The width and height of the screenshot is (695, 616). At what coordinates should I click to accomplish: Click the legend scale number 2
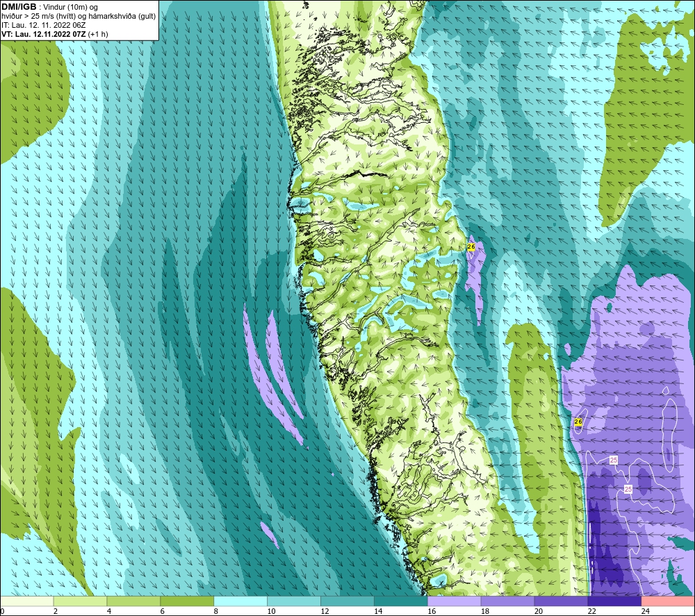pos(56,611)
